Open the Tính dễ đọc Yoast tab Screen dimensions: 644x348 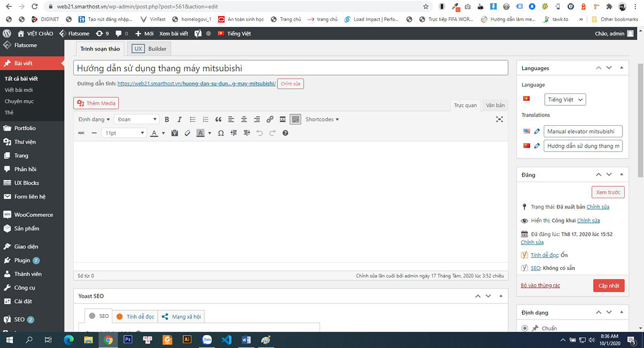click(x=135, y=316)
